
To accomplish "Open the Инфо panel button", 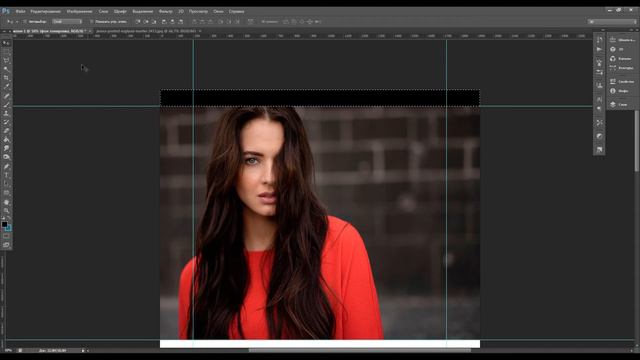I will (x=620, y=91).
